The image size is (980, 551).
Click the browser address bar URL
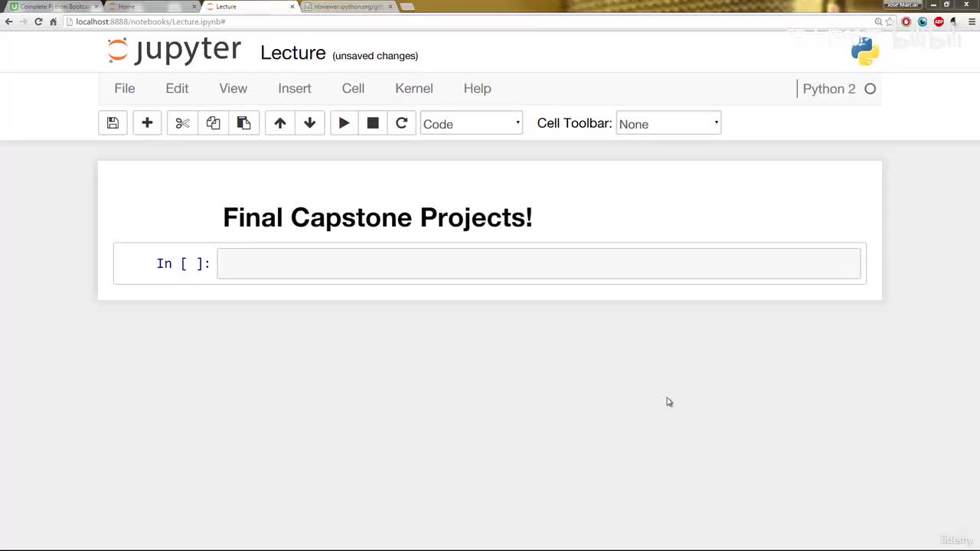tap(151, 21)
